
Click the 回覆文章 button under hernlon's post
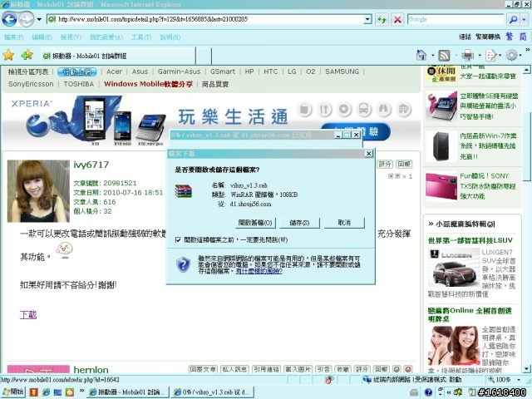(x=203, y=369)
